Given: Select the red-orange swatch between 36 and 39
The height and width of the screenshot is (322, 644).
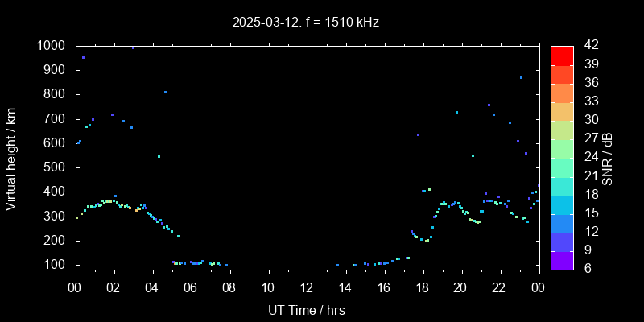Looking at the screenshot, I should point(562,73).
